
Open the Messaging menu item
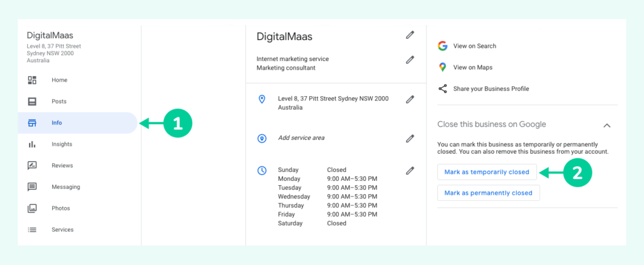pos(77,187)
